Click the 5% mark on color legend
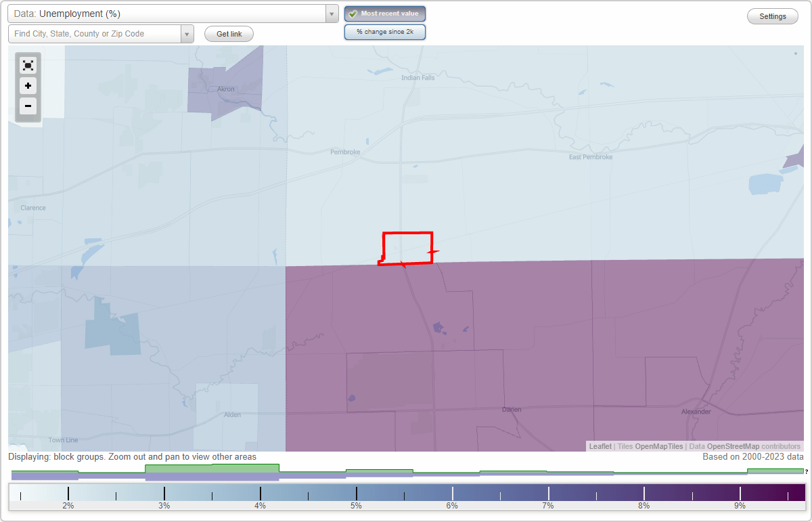Screen dimensions: 812x522 pos(356,506)
